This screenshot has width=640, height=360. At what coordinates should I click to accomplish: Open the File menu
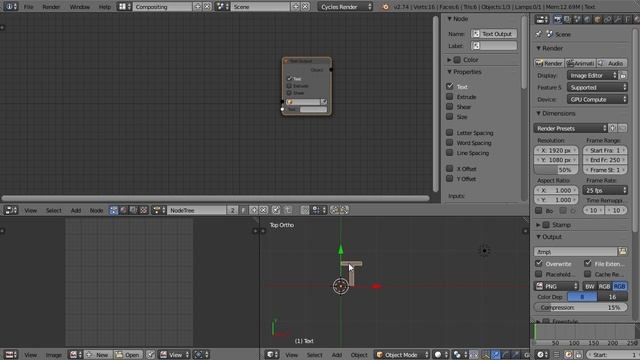click(x=29, y=7)
